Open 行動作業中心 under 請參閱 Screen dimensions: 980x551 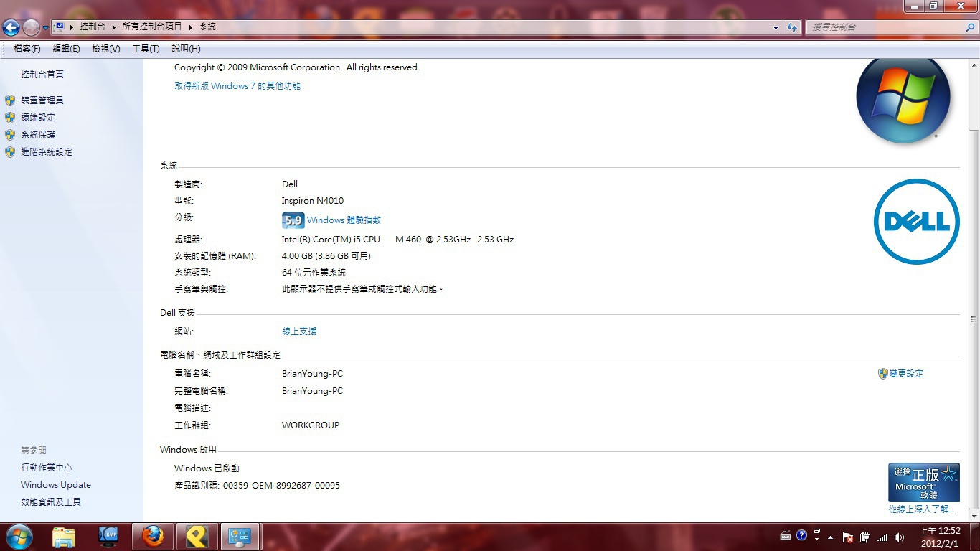(x=47, y=468)
